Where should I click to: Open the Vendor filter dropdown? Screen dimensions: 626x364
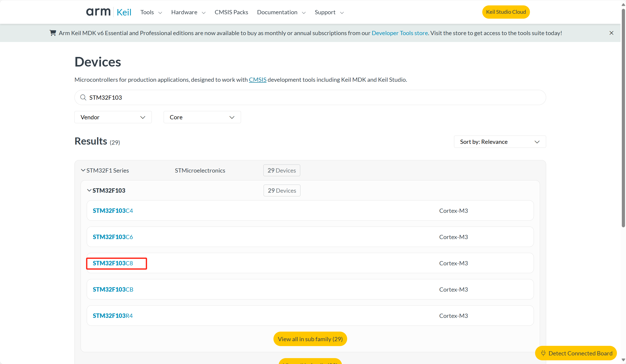coord(113,117)
